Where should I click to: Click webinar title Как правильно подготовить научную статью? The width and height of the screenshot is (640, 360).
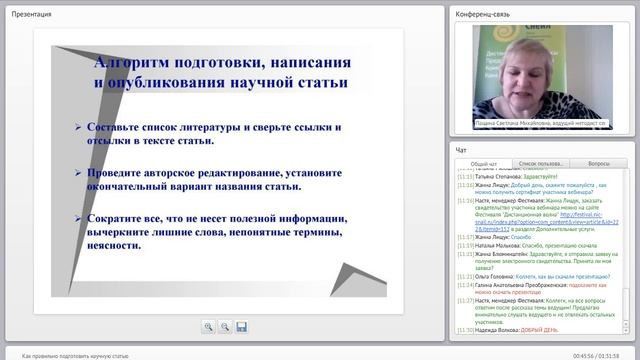click(75, 356)
